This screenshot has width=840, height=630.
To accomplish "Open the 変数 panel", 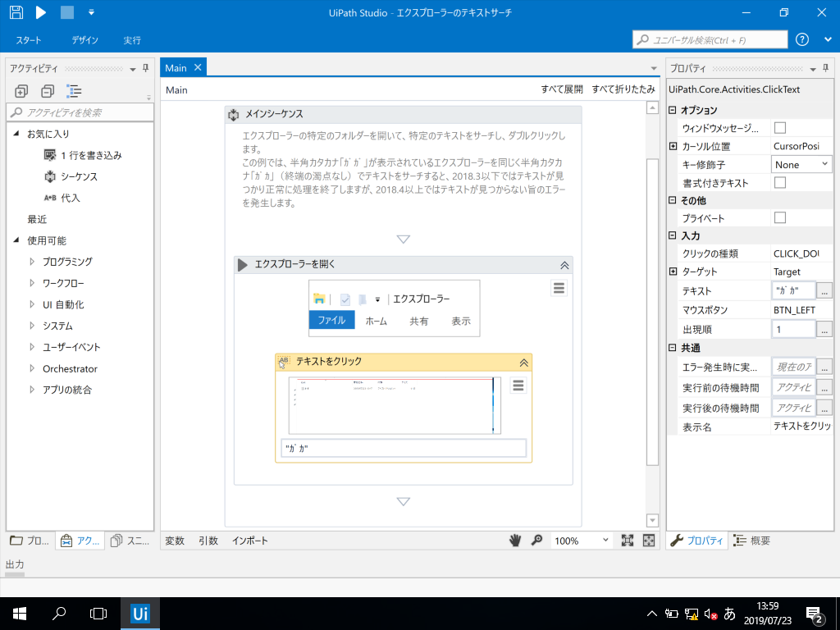I will point(175,541).
